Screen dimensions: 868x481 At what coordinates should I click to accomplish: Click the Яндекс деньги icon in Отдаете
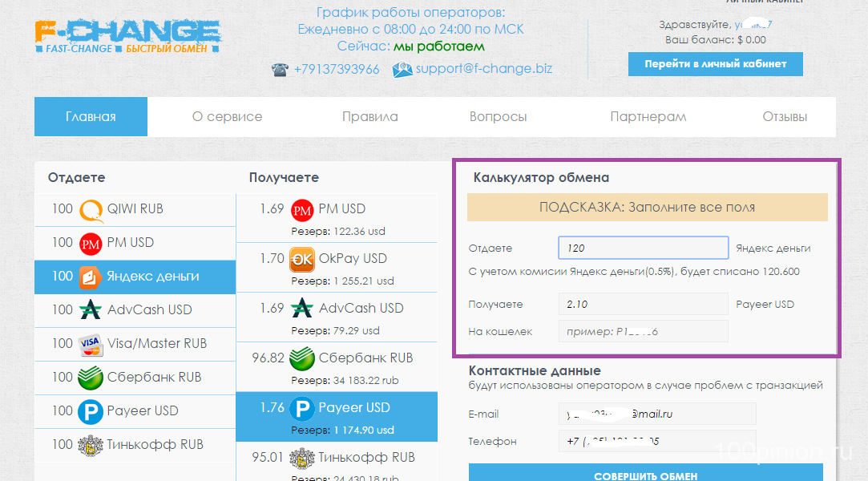pyautogui.click(x=91, y=277)
